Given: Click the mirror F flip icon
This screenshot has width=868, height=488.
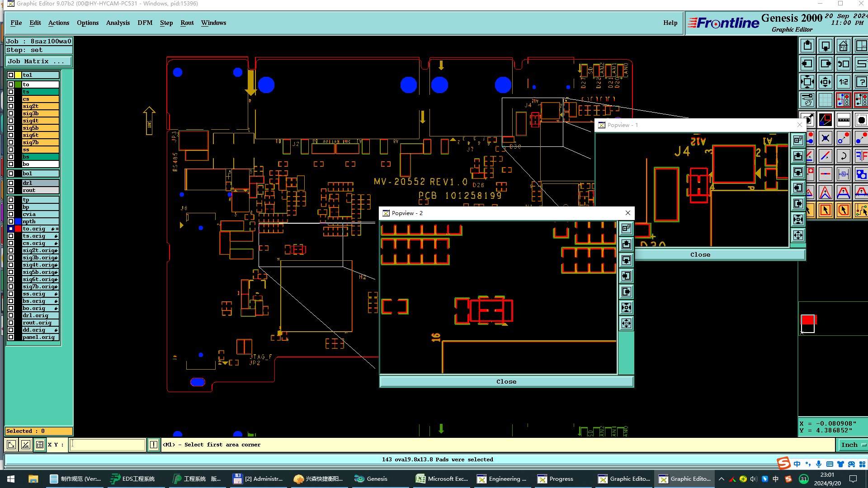Looking at the screenshot, I should click(861, 156).
